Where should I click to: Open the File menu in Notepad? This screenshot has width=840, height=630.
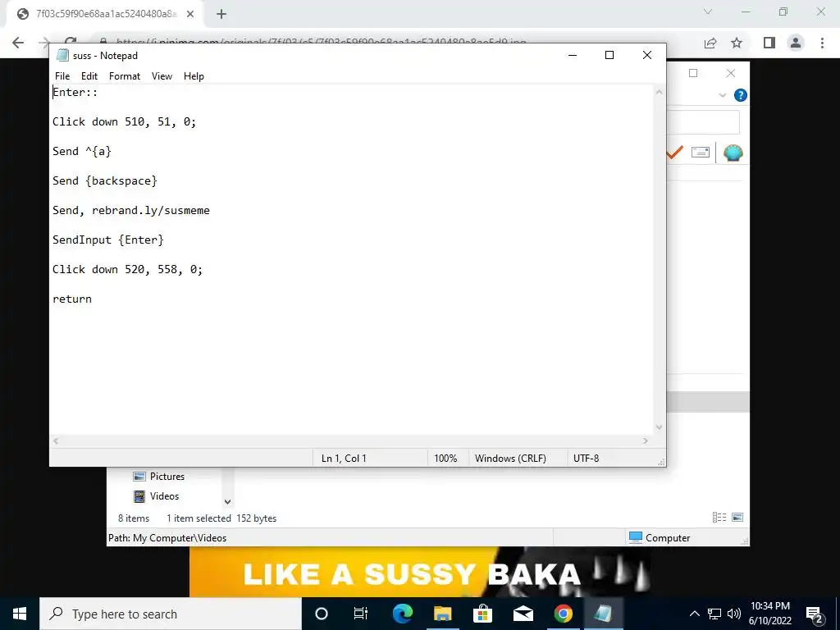[62, 76]
